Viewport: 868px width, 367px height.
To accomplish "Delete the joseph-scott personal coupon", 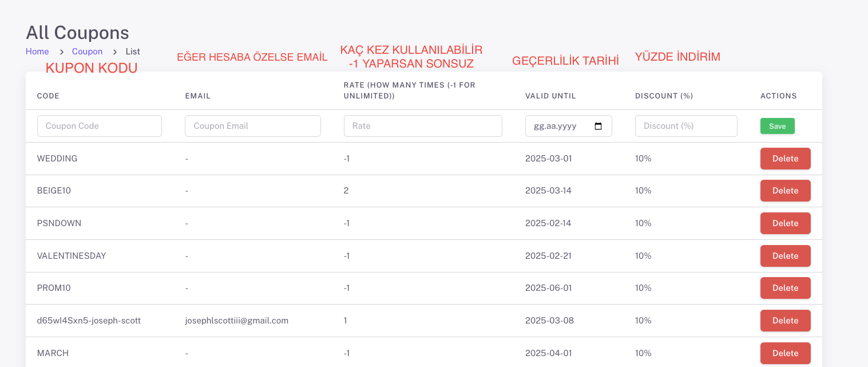I will pos(785,321).
